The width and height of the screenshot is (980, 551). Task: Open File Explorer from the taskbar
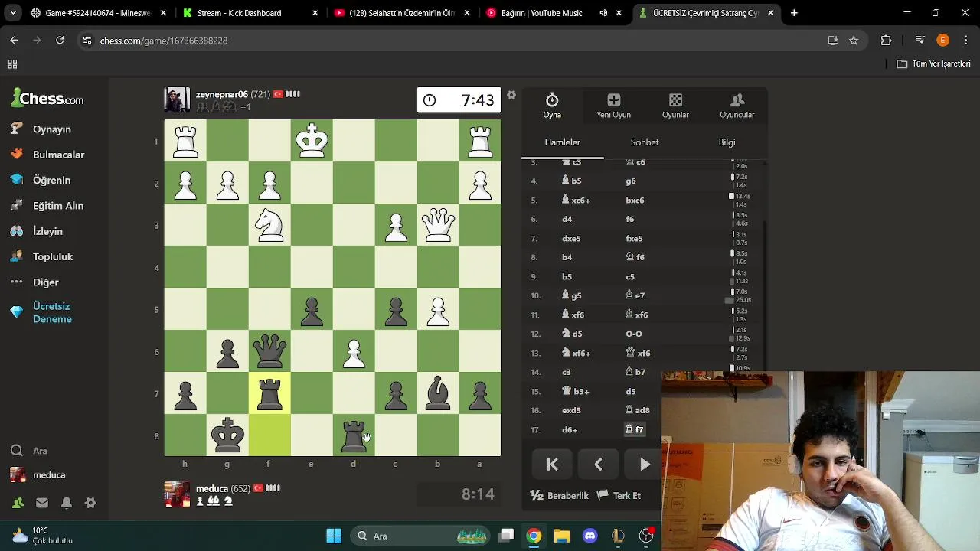coord(562,536)
